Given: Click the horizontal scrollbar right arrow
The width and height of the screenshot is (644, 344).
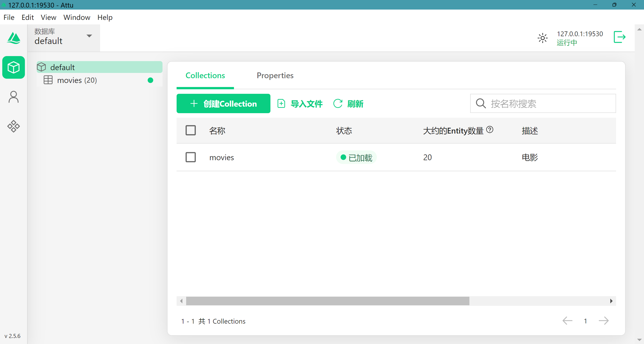Looking at the screenshot, I should (611, 301).
